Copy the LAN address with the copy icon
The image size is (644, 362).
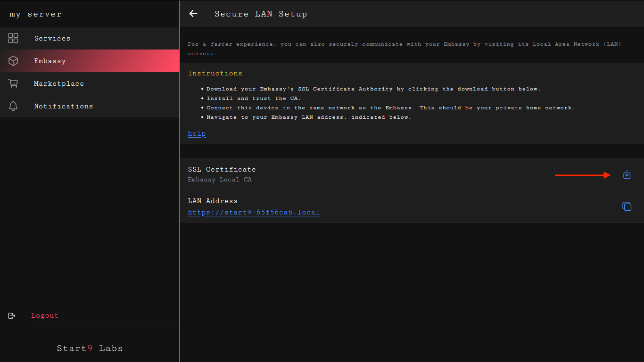(x=627, y=206)
